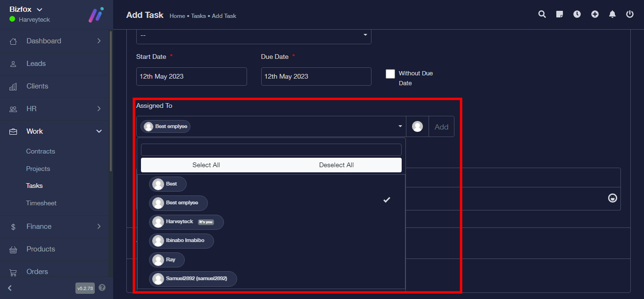This screenshot has height=299, width=644.
Task: Click the power logout icon
Action: click(x=630, y=15)
